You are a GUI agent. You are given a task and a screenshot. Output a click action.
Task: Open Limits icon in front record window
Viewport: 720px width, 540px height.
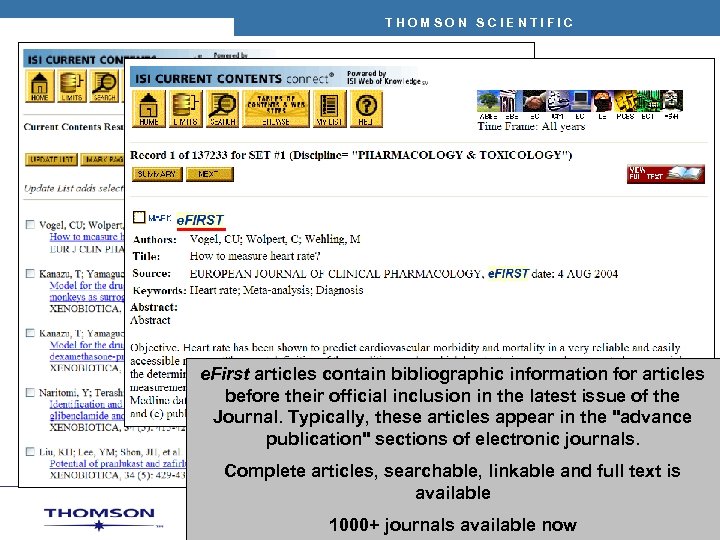(x=186, y=109)
